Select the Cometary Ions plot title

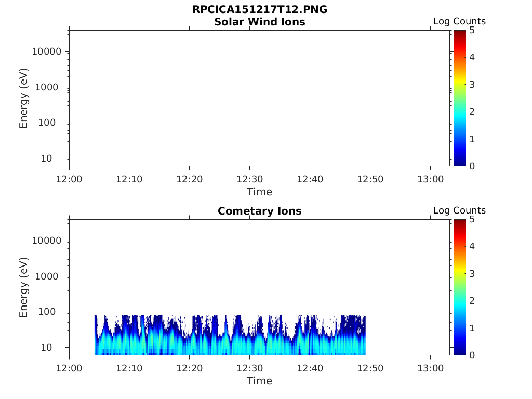click(x=260, y=211)
